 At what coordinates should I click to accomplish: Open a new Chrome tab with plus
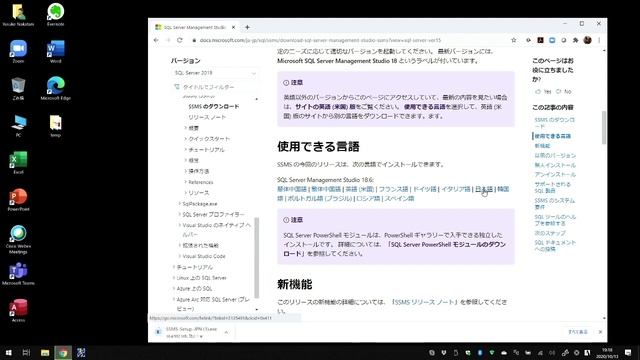[247, 27]
